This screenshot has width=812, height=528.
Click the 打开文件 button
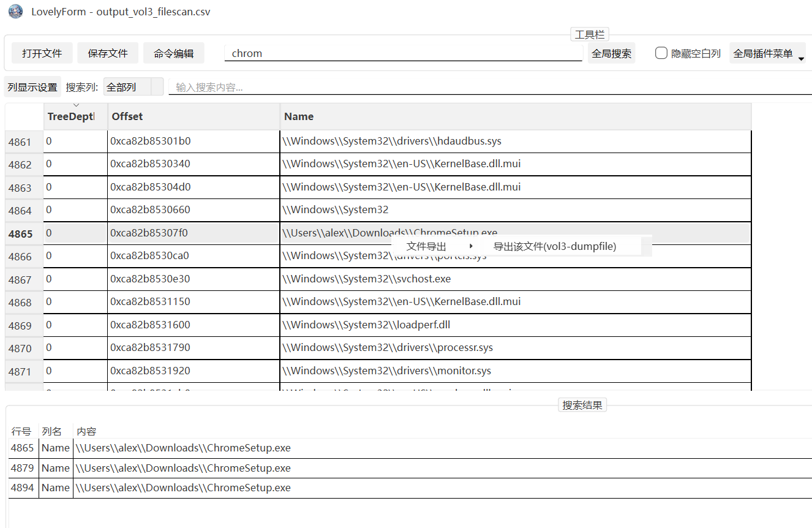[42, 53]
